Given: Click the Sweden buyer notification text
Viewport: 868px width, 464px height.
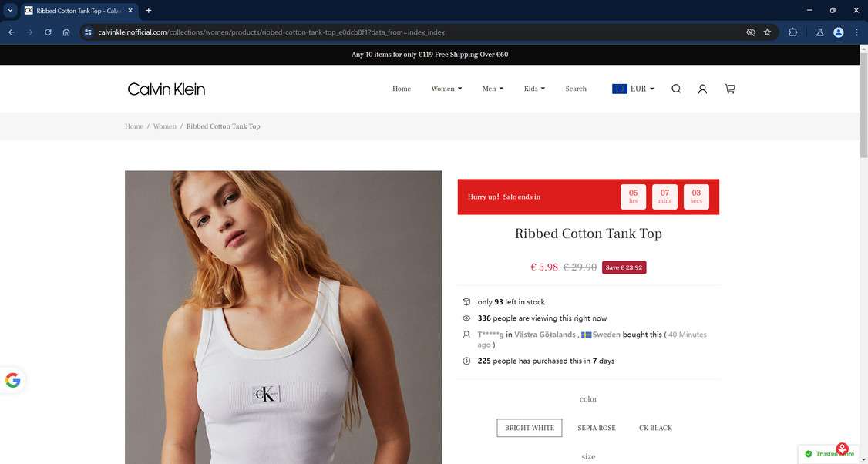Looking at the screenshot, I should 592,339.
